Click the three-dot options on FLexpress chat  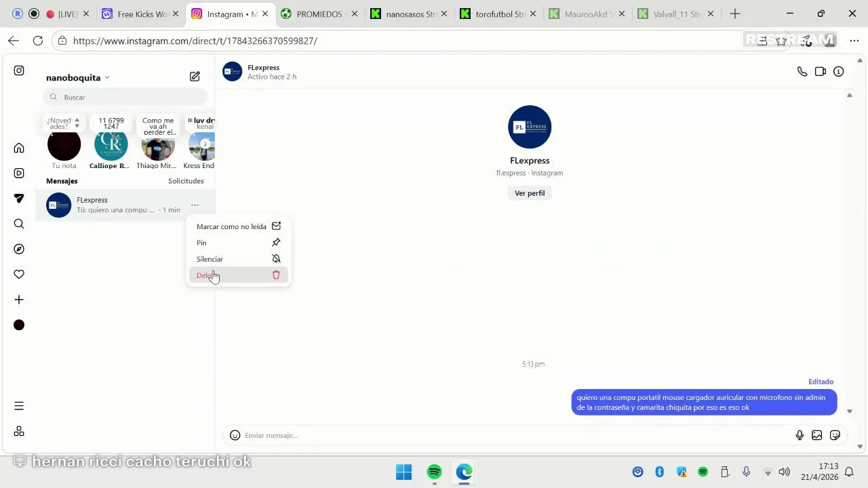[x=195, y=205]
